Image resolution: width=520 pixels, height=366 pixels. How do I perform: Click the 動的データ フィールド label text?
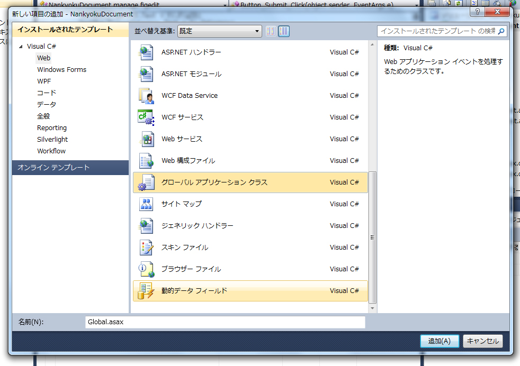pos(194,291)
